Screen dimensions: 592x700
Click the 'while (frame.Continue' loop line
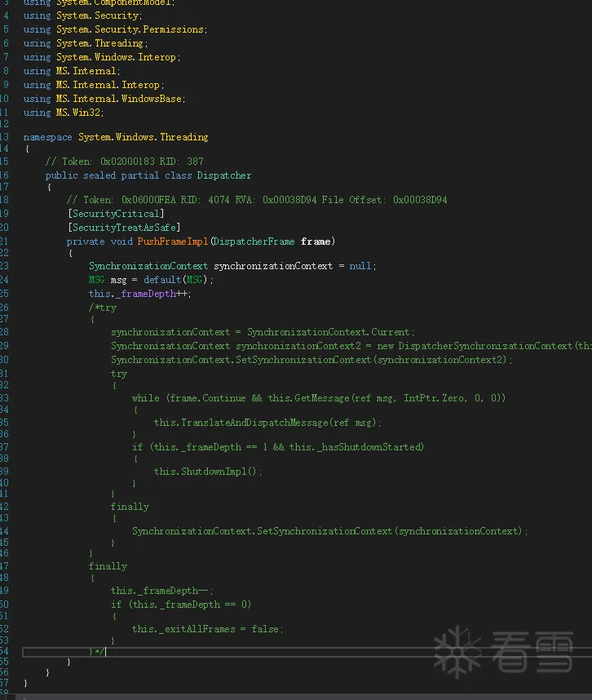[x=319, y=398]
